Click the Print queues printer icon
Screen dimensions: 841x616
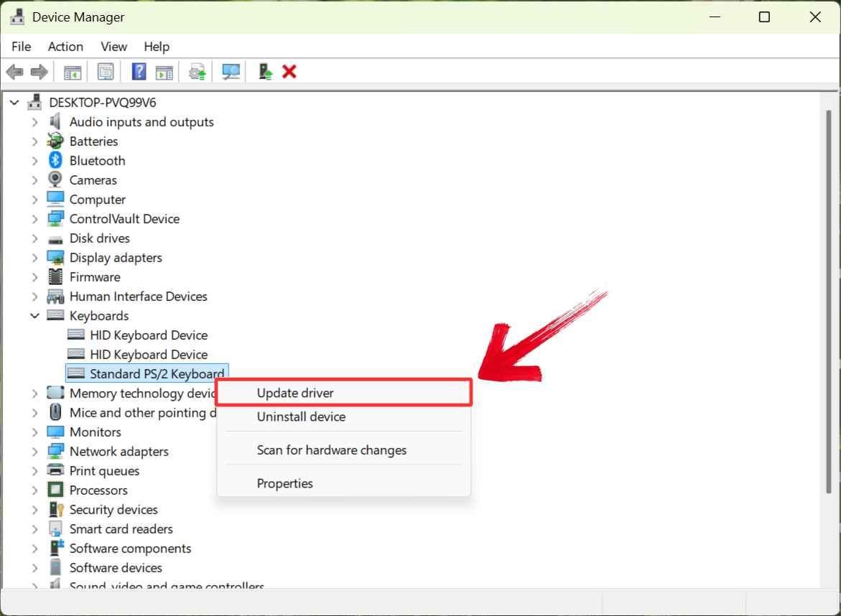coord(55,470)
